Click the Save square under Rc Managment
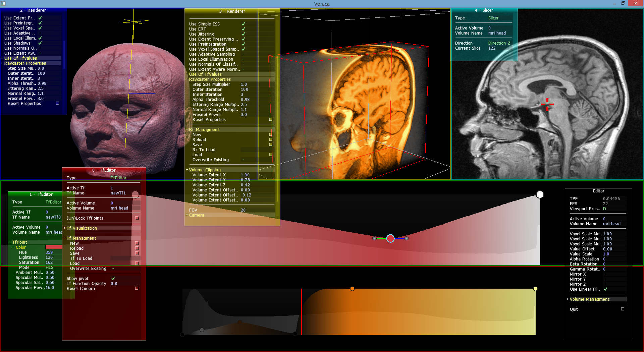 click(x=271, y=144)
